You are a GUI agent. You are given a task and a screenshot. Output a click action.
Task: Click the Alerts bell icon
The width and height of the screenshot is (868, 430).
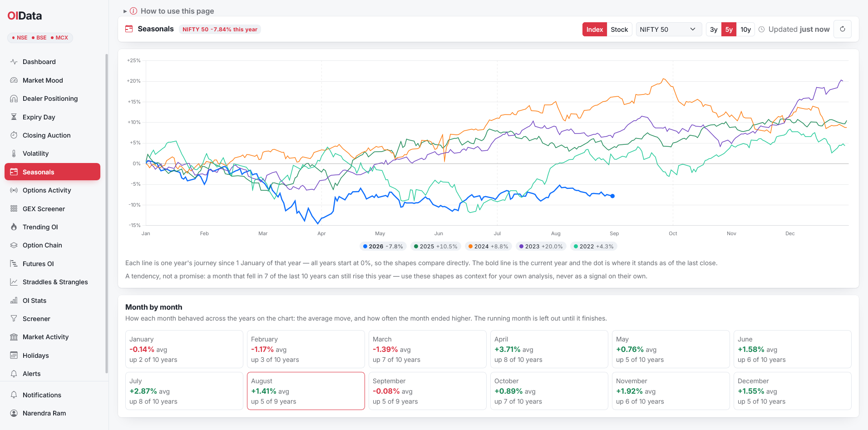click(14, 374)
